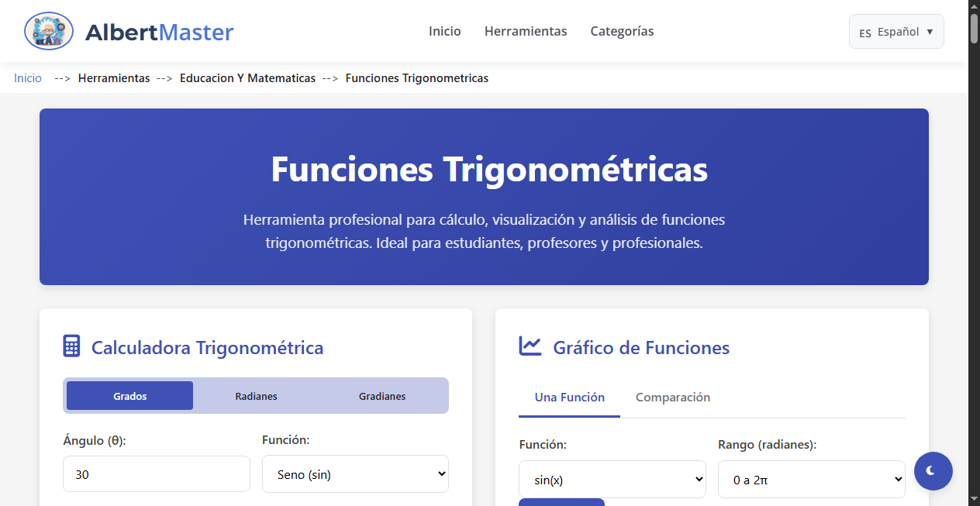Open Educacion Y Matematicas breadcrumb
The width and height of the screenshot is (980, 506).
pos(247,77)
